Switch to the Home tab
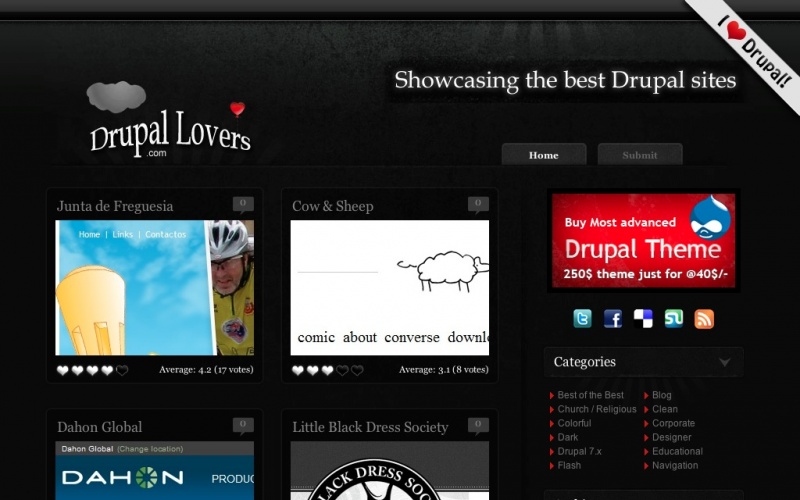This screenshot has height=500, width=800. pyautogui.click(x=544, y=155)
